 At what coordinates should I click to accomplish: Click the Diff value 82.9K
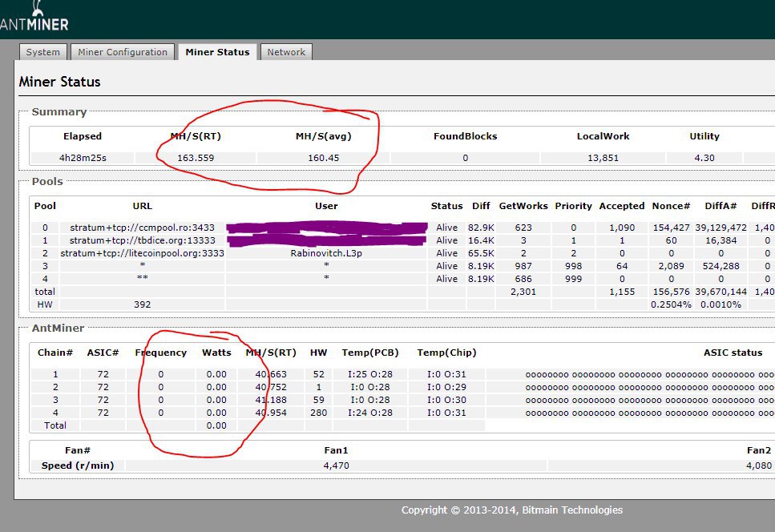(x=481, y=228)
